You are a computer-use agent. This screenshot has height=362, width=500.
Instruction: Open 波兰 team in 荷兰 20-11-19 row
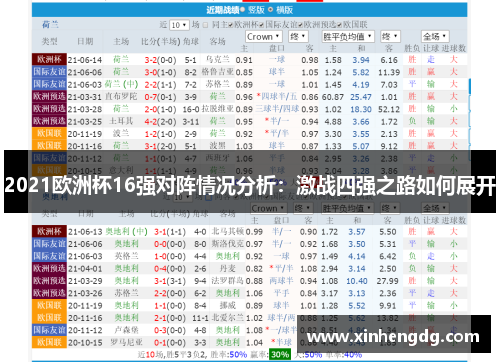[x=121, y=134]
